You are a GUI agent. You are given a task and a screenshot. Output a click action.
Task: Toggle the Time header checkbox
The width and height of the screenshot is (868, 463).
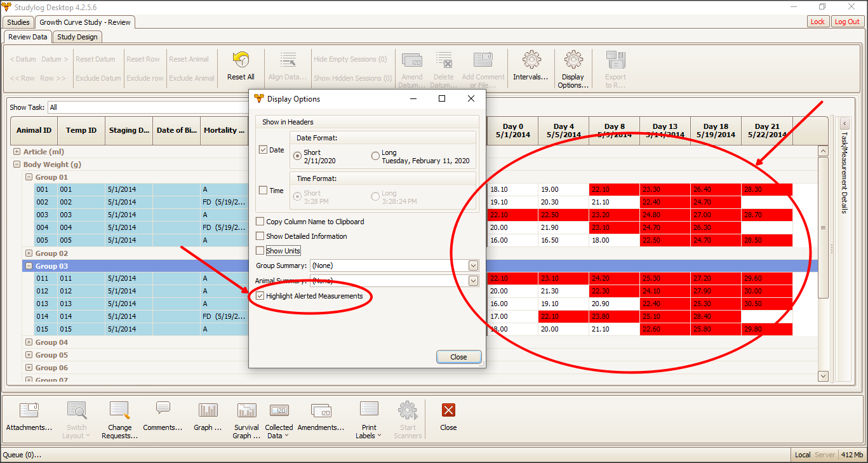(x=264, y=191)
